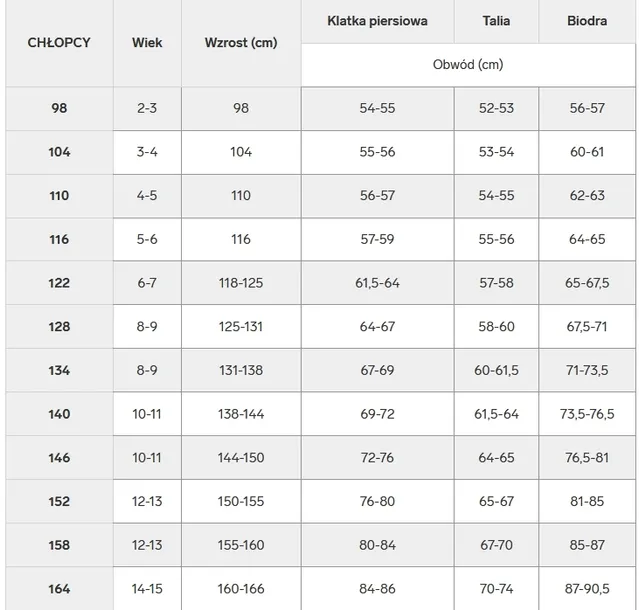Click waist value 60-61,5
Image resolution: width=639 pixels, height=610 pixels.
coord(496,370)
